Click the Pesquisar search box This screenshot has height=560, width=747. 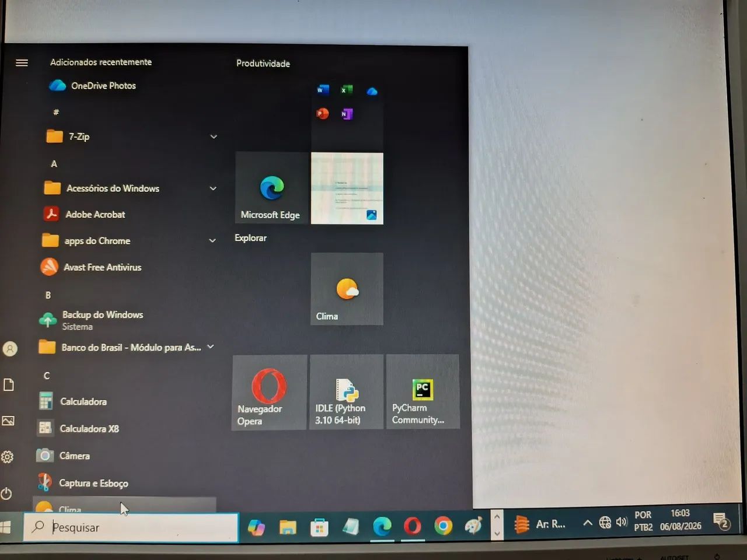click(x=131, y=527)
